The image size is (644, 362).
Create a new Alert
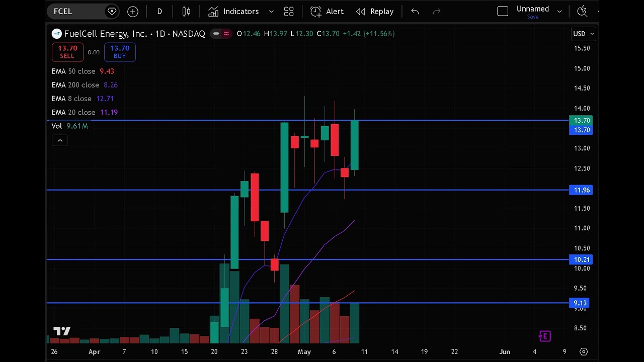tap(327, 11)
